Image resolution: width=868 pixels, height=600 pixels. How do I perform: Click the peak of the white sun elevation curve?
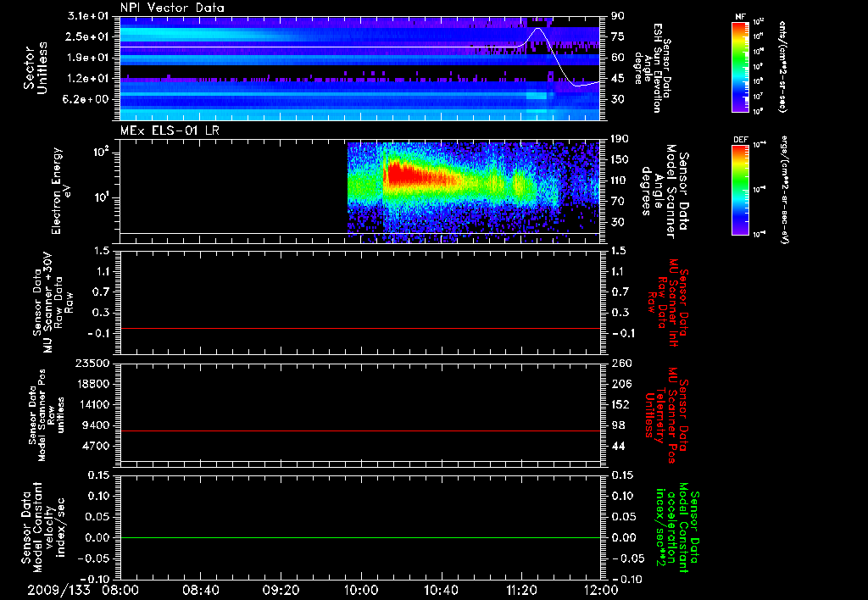pos(537,28)
